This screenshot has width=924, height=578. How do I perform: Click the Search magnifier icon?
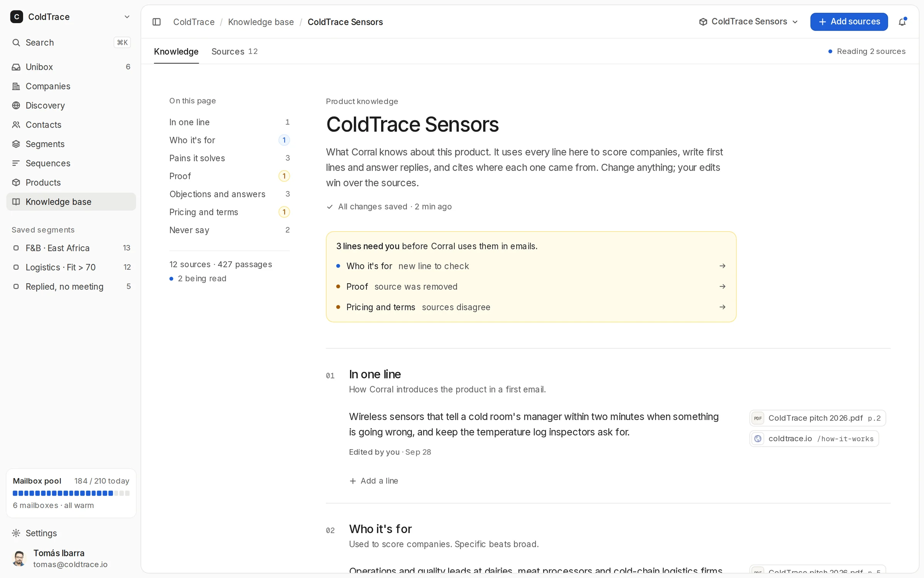16,43
